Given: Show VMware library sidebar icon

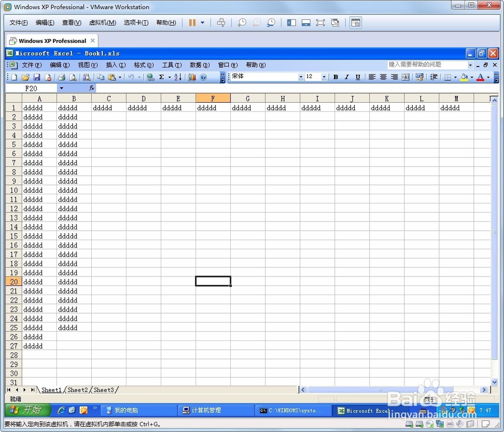Looking at the screenshot, I should 291,23.
